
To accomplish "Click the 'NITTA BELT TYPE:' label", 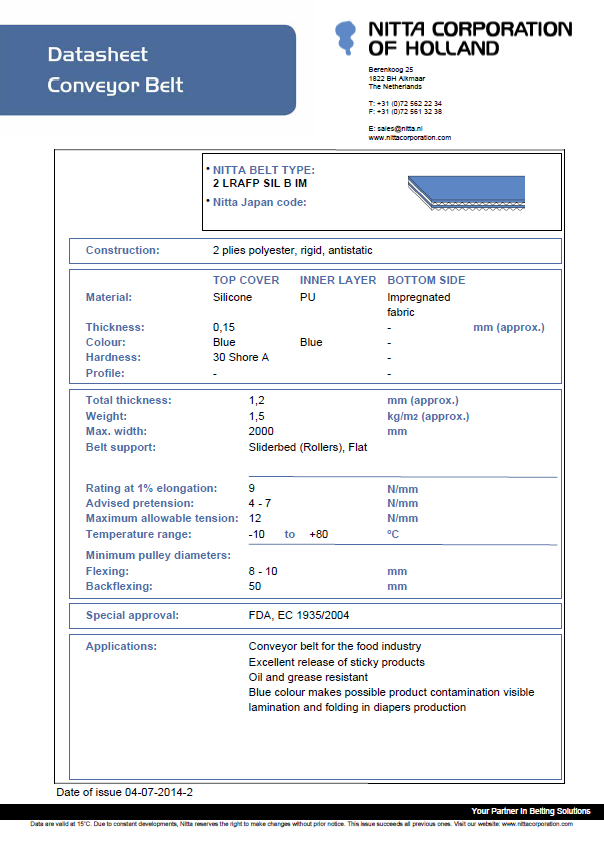I will click(264, 170).
